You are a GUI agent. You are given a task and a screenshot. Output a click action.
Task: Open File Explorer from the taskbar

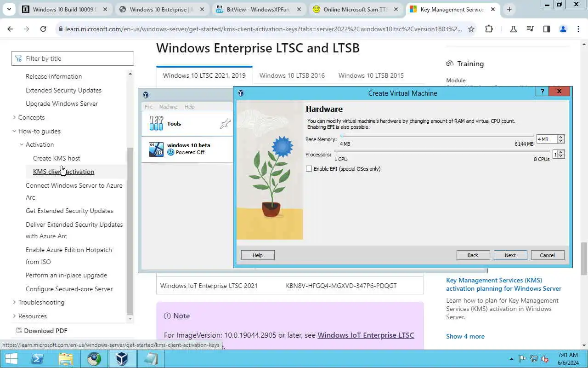pyautogui.click(x=66, y=359)
